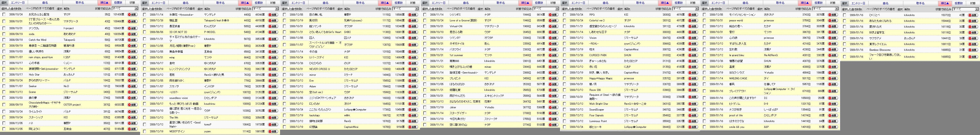Click the 投票 vote button on the 'Joker' row

(553, 108)
